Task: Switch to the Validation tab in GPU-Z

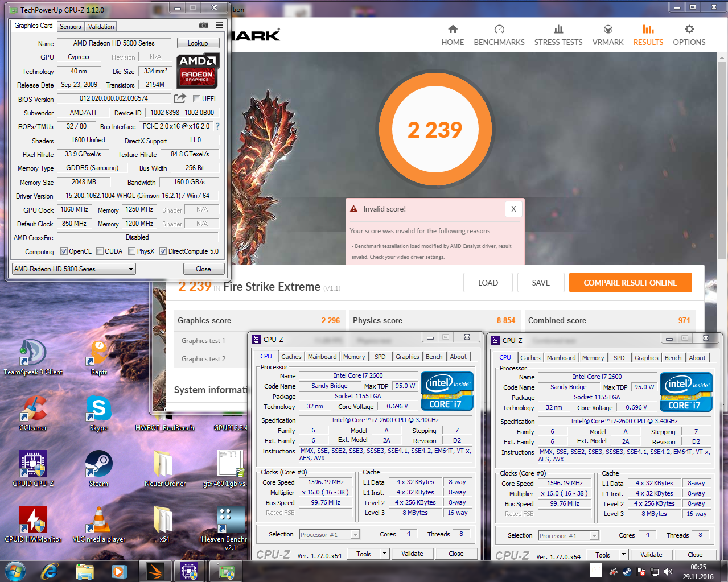Action: (x=101, y=27)
